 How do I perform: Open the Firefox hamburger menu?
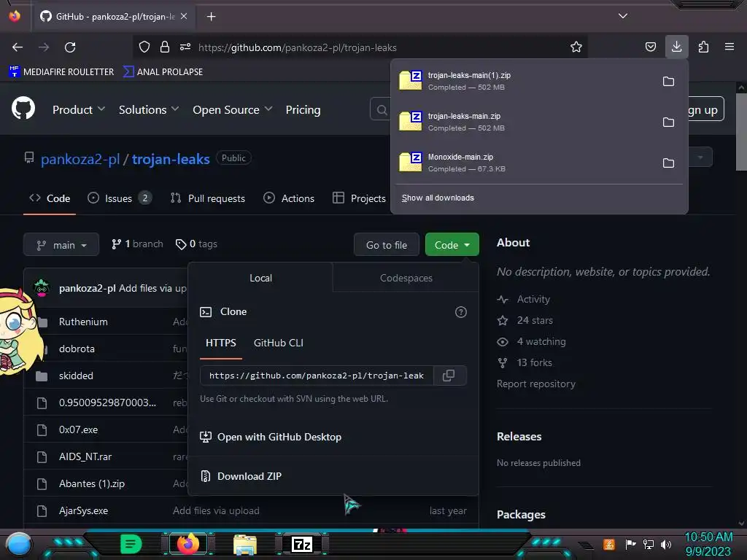click(729, 47)
